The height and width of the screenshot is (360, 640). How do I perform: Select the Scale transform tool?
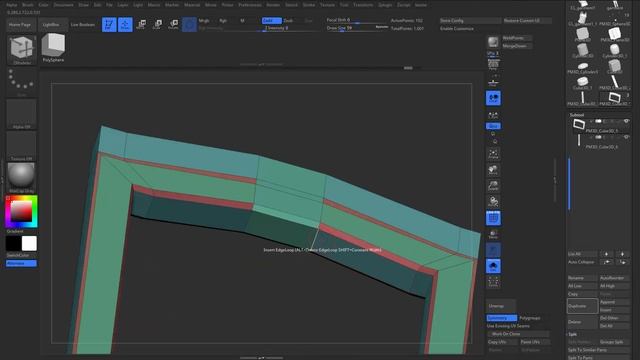(x=157, y=24)
